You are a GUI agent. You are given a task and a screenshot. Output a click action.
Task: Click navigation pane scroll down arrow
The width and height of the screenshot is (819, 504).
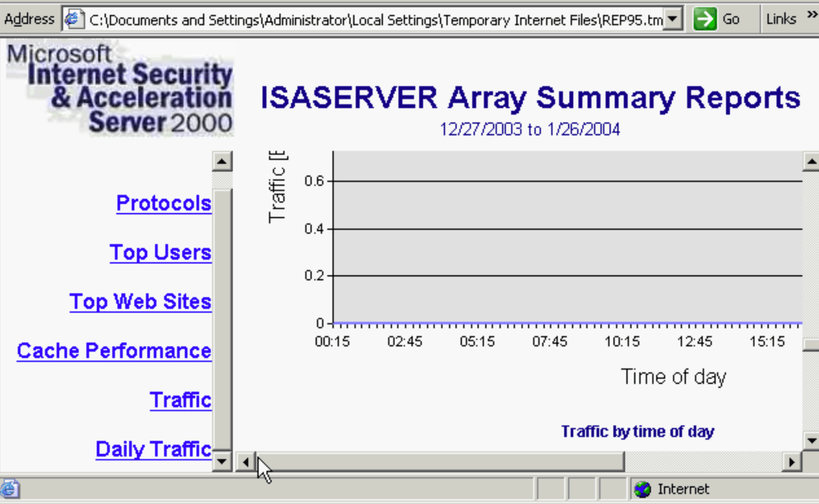[x=222, y=461]
